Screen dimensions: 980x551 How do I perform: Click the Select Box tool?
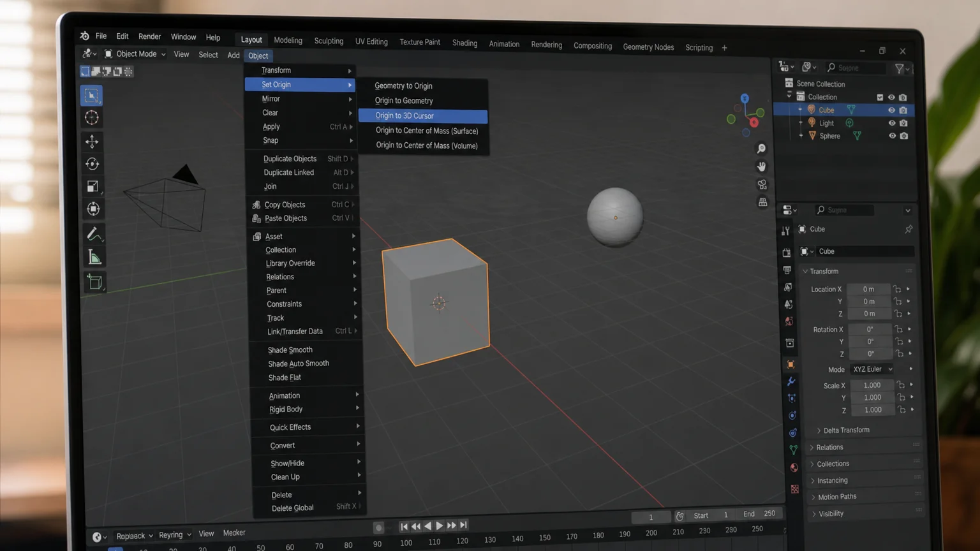(91, 96)
